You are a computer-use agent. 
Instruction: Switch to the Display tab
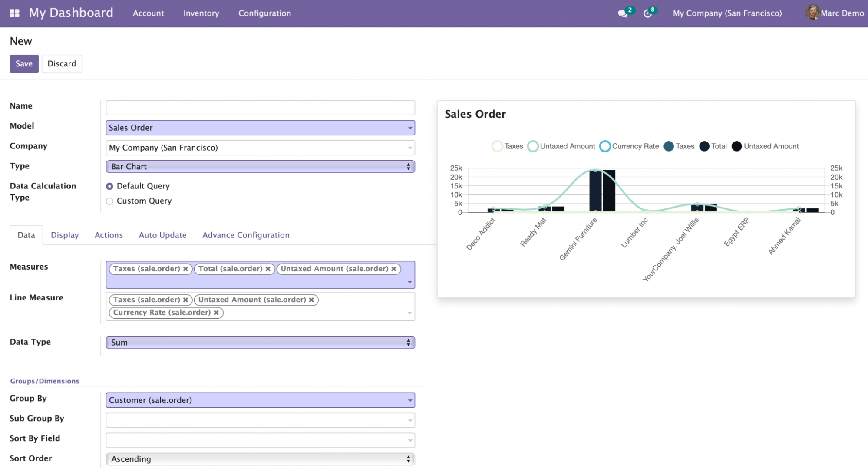(65, 235)
